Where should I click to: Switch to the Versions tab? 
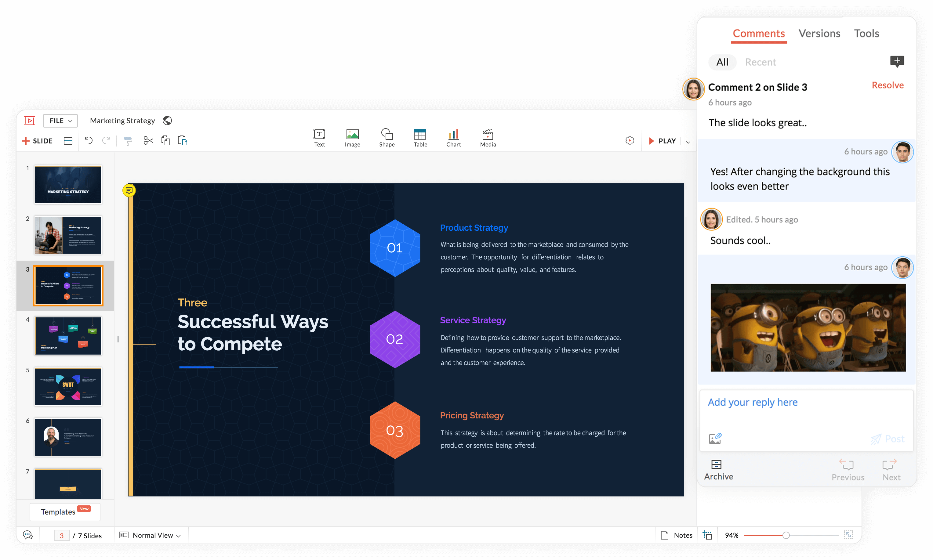819,34
